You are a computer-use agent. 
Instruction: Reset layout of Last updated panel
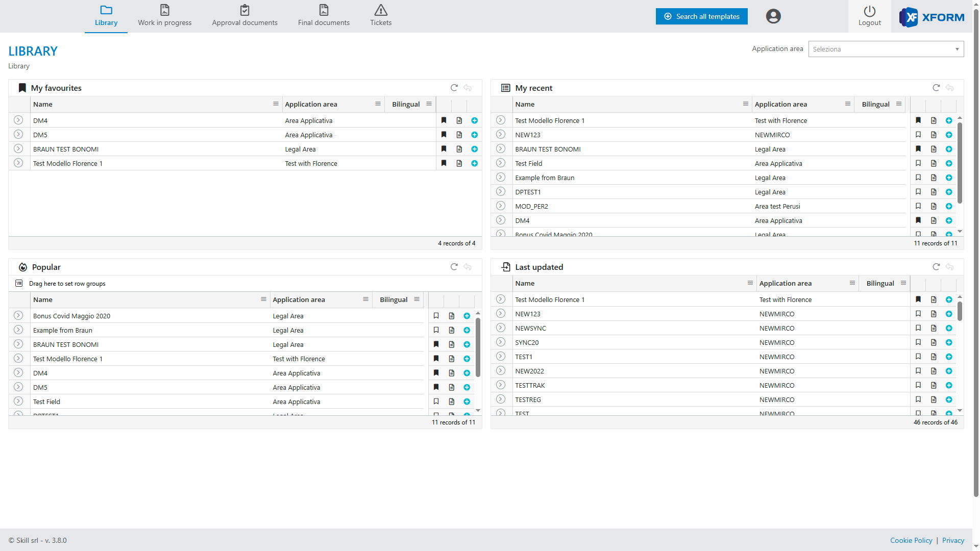950,267
